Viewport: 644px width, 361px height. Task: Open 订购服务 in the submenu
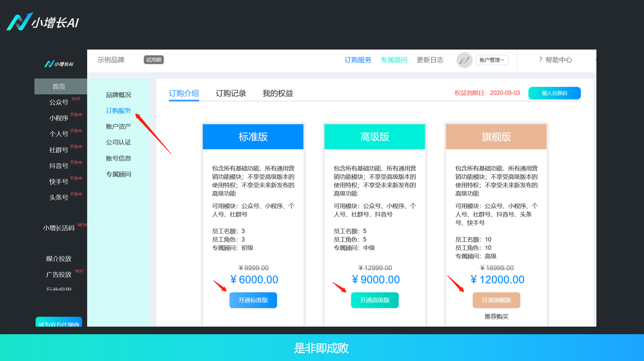click(118, 111)
